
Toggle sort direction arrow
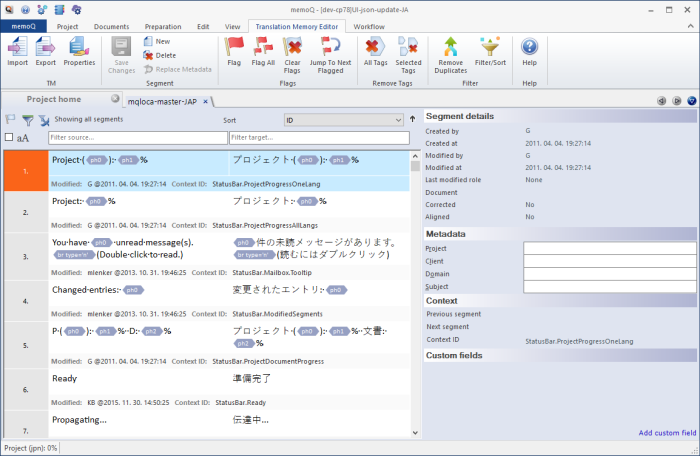412,119
